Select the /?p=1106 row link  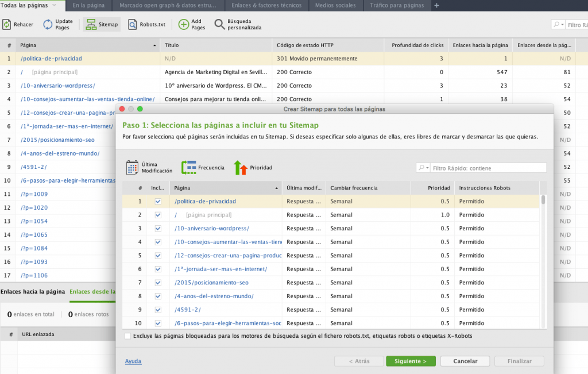[x=34, y=275]
